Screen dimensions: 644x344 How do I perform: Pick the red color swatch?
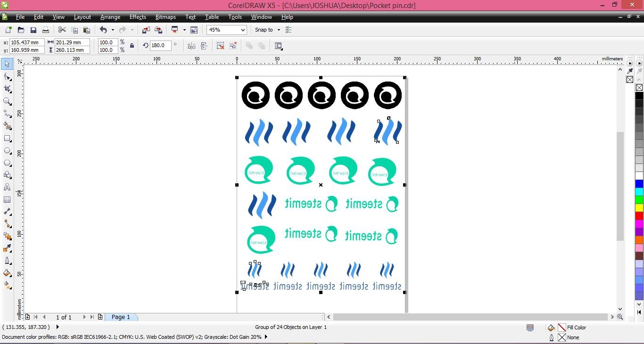(639, 215)
